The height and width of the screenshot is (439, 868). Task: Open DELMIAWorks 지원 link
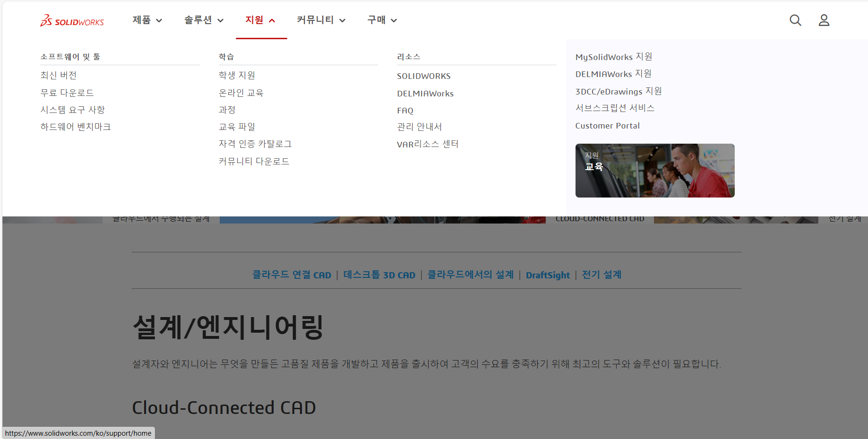coord(613,74)
